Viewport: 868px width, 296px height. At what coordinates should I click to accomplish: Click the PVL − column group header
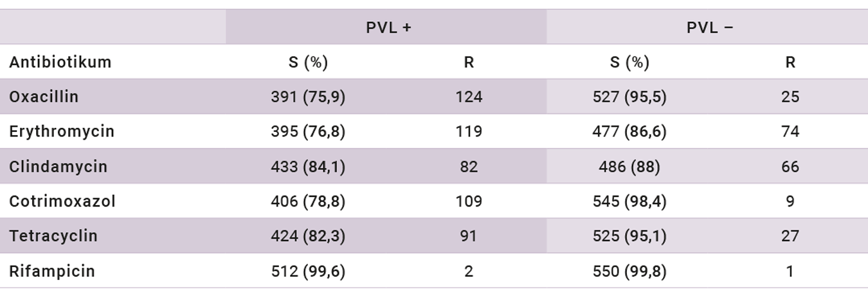click(709, 28)
